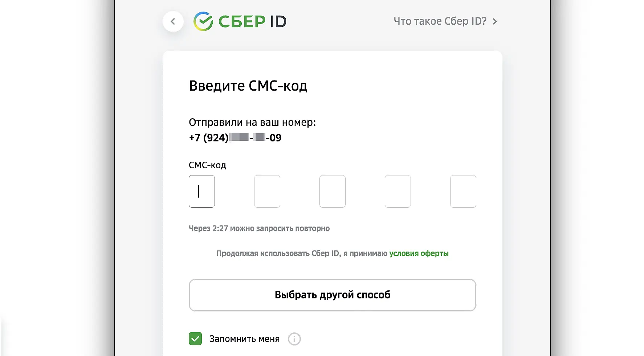Click the СБЕР ID wordmark

tap(252, 22)
